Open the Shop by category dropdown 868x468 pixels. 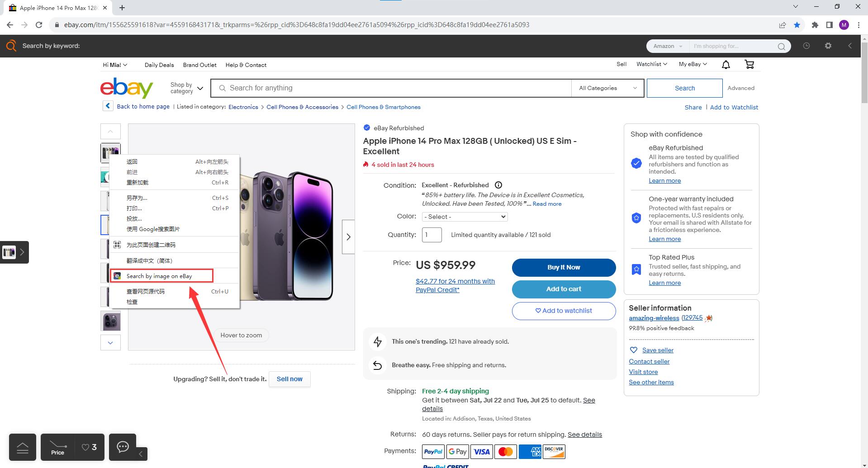(186, 88)
